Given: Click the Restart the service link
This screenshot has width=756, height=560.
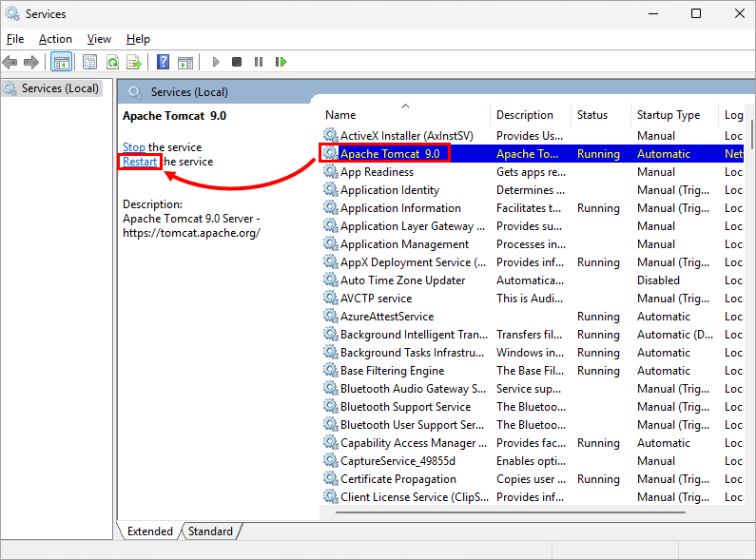Looking at the screenshot, I should (x=140, y=162).
